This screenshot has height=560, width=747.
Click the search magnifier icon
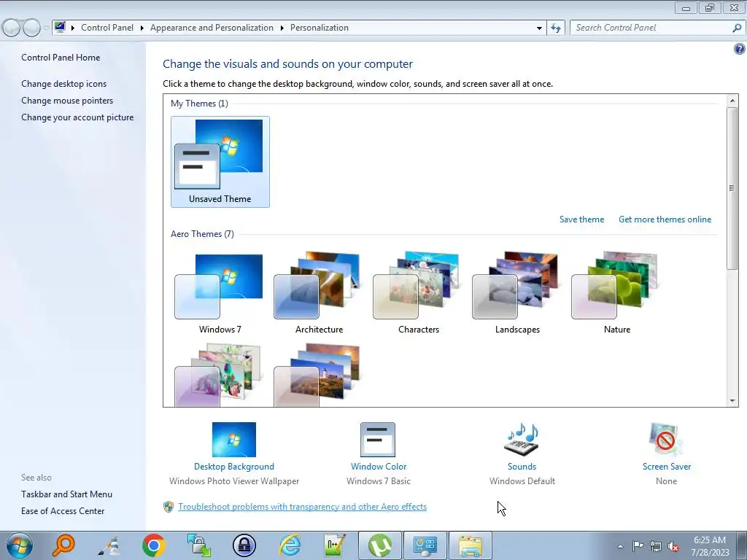[x=737, y=28]
